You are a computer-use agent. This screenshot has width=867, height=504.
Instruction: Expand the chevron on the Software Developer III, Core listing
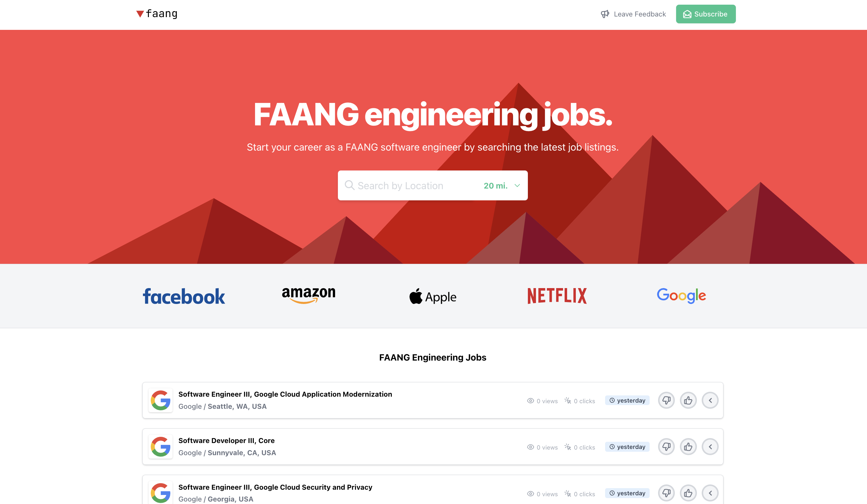pyautogui.click(x=710, y=446)
